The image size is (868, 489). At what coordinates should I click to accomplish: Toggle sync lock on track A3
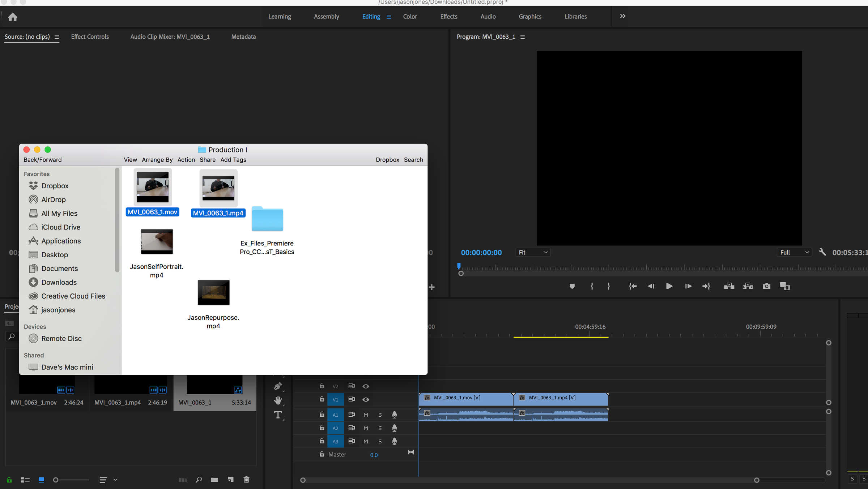click(x=351, y=441)
